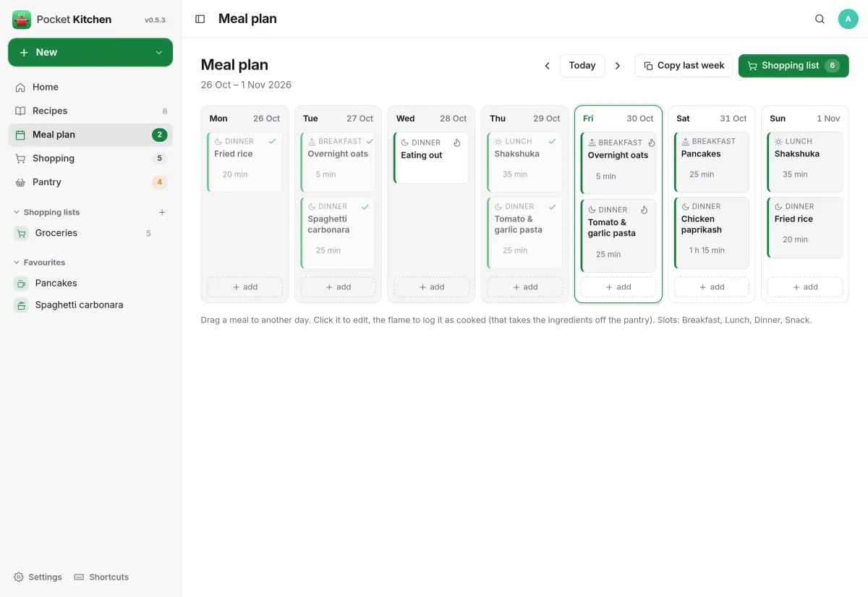Click the Recipes book icon

pos(20,111)
